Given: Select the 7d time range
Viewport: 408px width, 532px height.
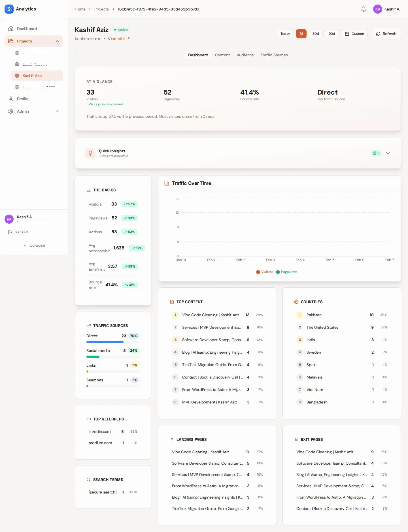Looking at the screenshot, I should click(x=301, y=34).
